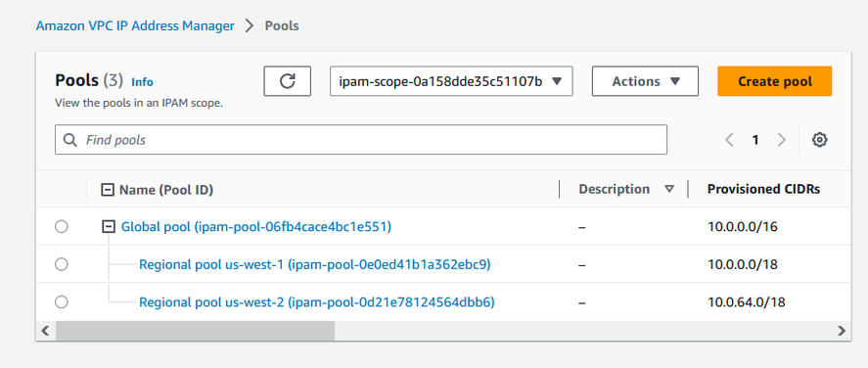Click the horizontal scrollbar thumb
Image resolution: width=868 pixels, height=368 pixels.
coord(195,331)
